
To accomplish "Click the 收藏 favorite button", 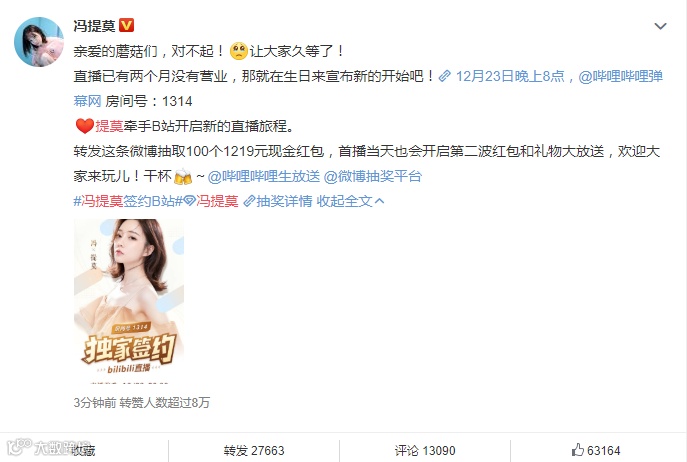I will (x=83, y=451).
